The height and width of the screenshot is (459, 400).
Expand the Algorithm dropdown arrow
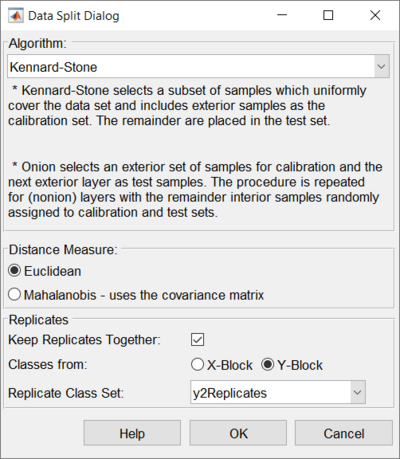pos(381,66)
